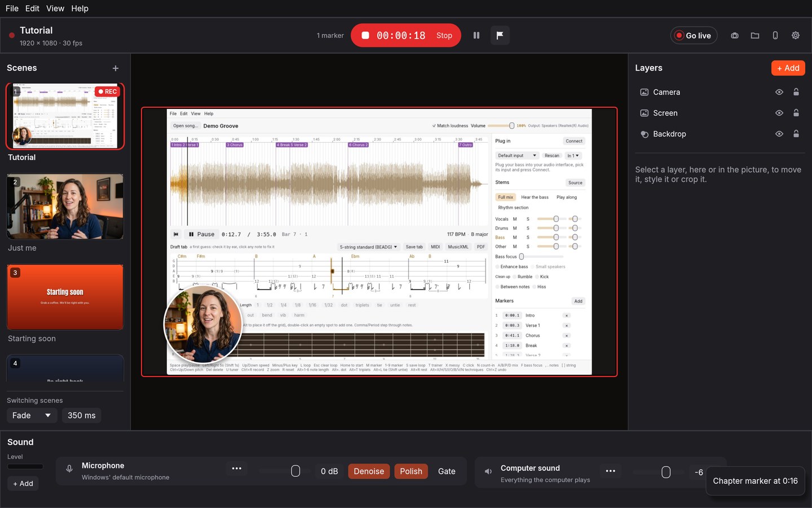
Task: Open recordings folder icon
Action: [x=755, y=36]
